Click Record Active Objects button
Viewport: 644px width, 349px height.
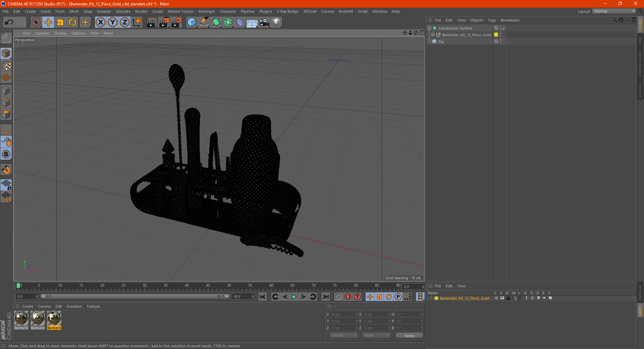point(338,297)
